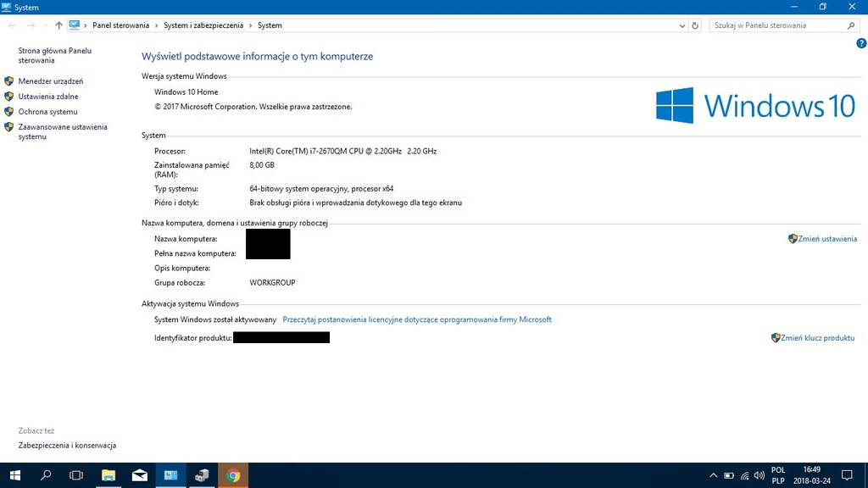This screenshot has width=868, height=488.
Task: Click the 8,00 GB RAM value
Action: (x=262, y=165)
